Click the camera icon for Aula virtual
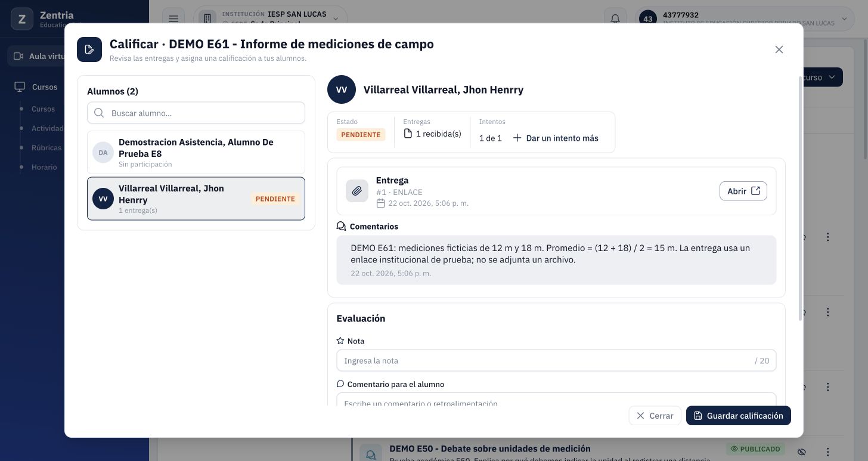This screenshot has width=868, height=461. click(18, 56)
